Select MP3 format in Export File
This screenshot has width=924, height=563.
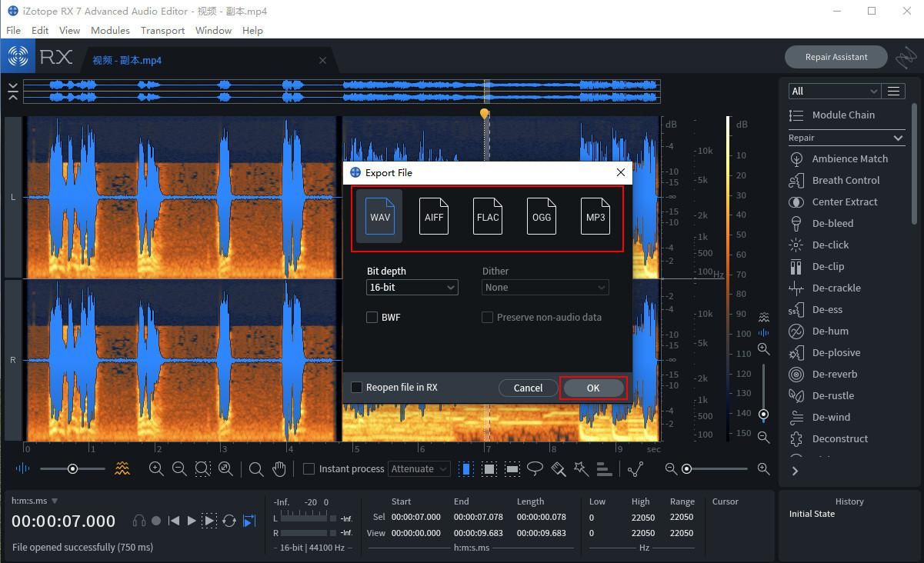pos(595,216)
